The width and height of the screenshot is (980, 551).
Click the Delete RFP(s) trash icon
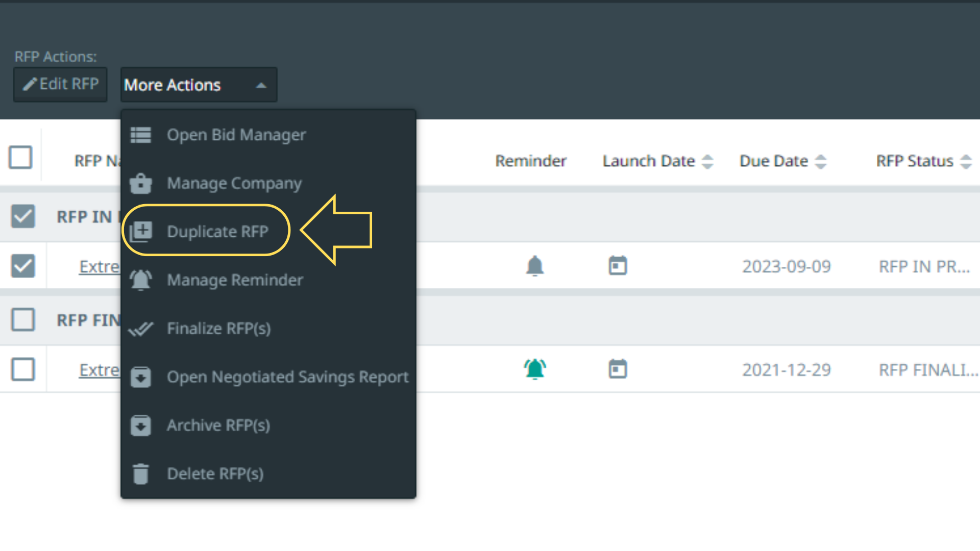140,474
